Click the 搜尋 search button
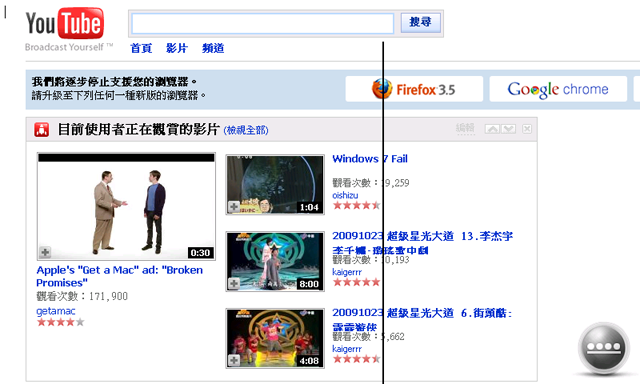This screenshot has width=640, height=384. click(420, 22)
